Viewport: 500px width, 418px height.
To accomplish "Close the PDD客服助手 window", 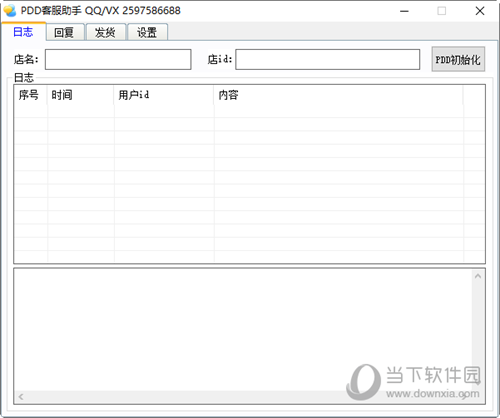I will pyautogui.click(x=480, y=11).
